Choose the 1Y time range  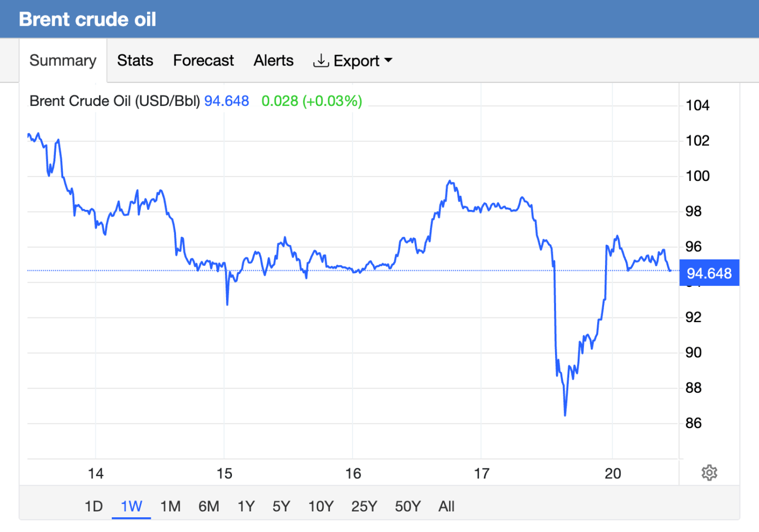pyautogui.click(x=246, y=506)
